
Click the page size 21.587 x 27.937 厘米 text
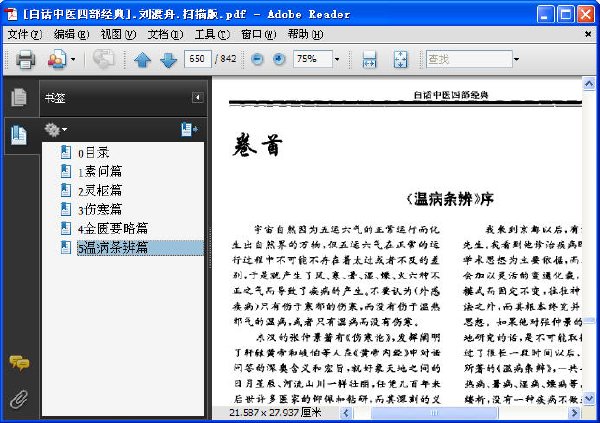coord(275,413)
